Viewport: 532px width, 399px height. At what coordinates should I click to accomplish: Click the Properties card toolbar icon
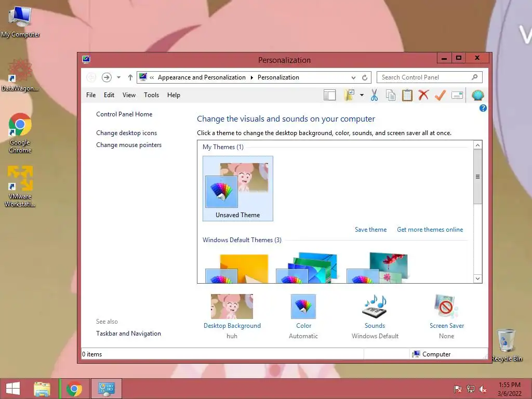(457, 96)
